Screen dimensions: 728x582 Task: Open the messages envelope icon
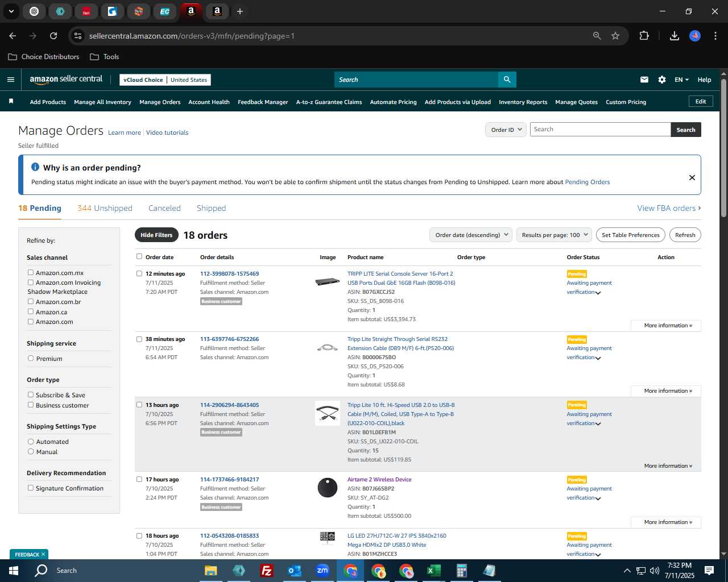click(x=644, y=80)
